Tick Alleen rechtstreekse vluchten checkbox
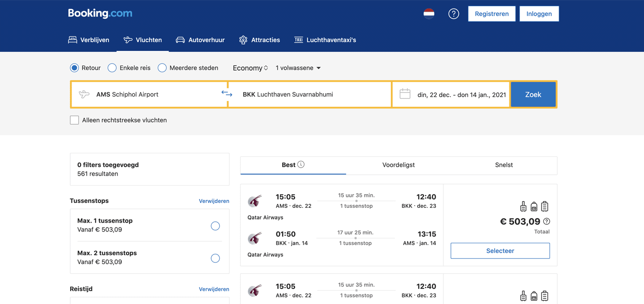 [74, 120]
